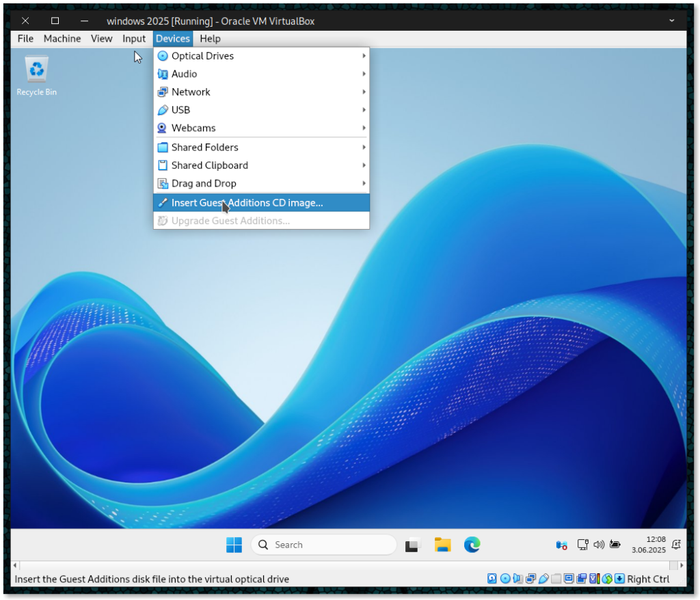Click the horizontal scrollbar right arrow
The image size is (700, 600).
pos(682,565)
